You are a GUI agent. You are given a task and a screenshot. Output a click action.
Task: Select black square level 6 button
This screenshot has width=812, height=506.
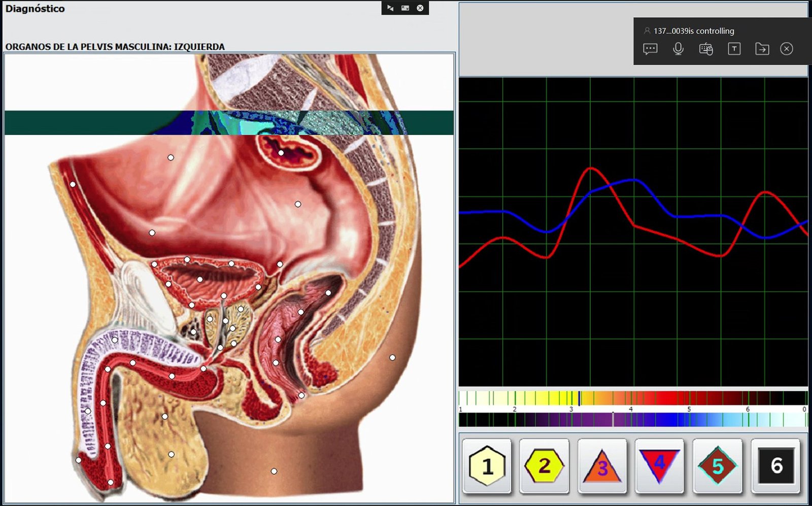pos(775,466)
